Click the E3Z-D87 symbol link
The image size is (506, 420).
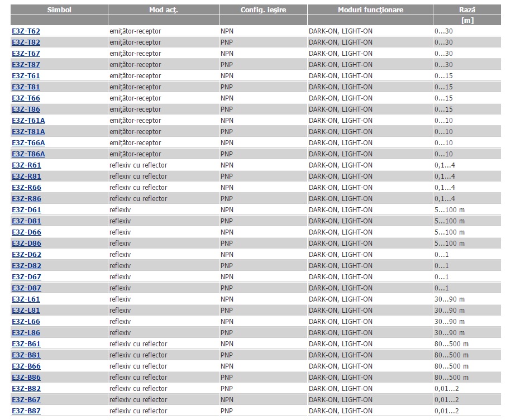(26, 288)
